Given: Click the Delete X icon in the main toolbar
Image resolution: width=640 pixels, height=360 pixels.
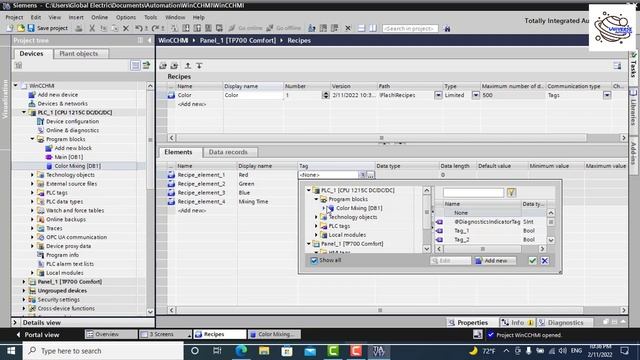Looking at the screenshot, I should pos(126,28).
